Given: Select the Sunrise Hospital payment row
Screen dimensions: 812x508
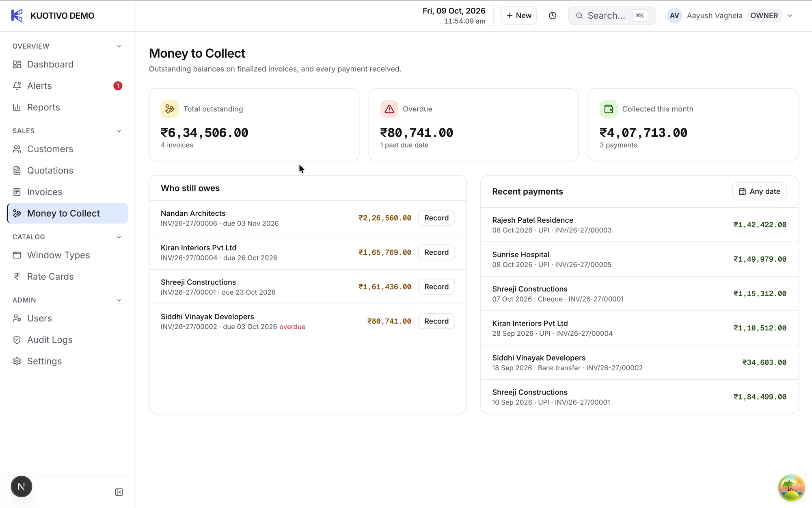Looking at the screenshot, I should pos(639,259).
